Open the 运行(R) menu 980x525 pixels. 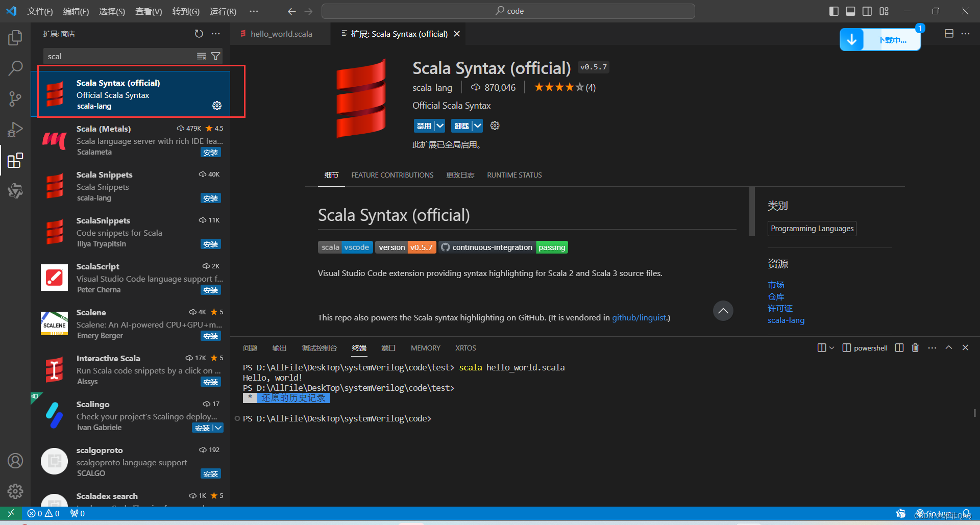tap(223, 11)
